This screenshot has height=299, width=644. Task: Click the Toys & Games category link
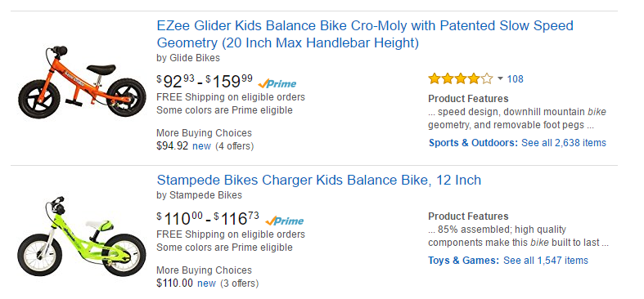click(464, 261)
